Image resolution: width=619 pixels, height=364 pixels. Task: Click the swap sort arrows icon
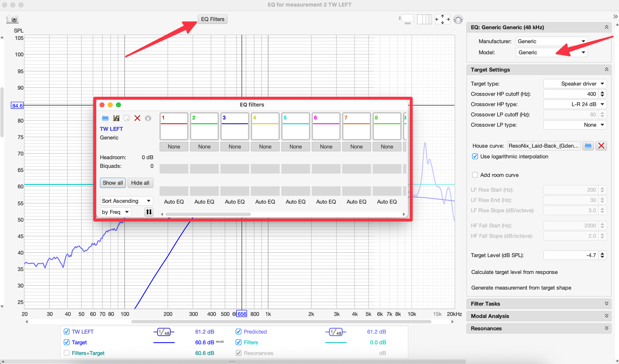(149, 212)
